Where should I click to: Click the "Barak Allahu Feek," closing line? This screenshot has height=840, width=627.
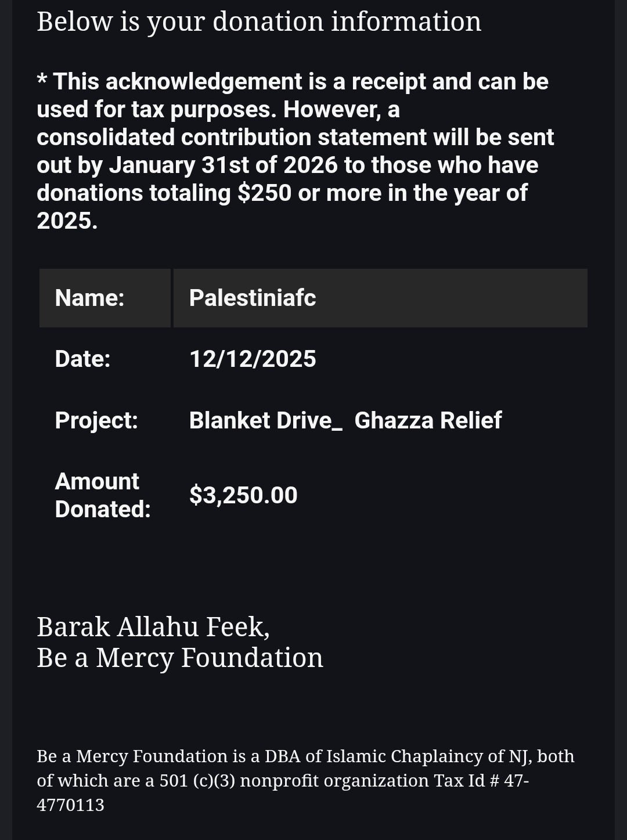pos(153,627)
